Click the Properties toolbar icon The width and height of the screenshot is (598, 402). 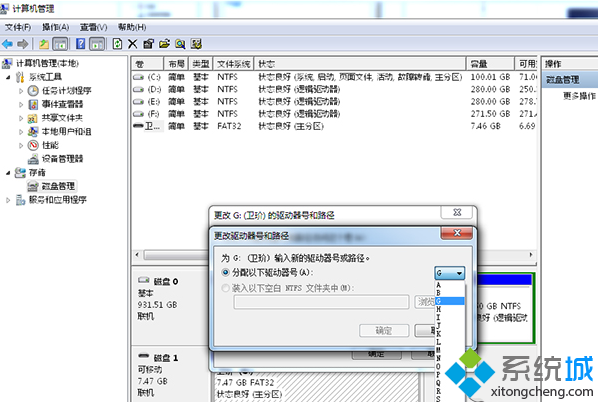click(148, 44)
